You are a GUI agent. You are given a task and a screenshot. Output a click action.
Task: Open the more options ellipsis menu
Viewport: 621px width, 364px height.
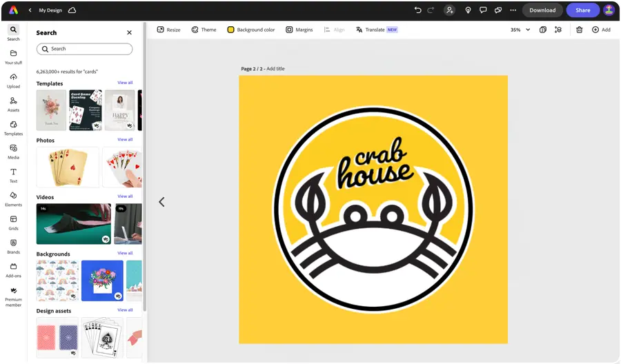(x=513, y=10)
